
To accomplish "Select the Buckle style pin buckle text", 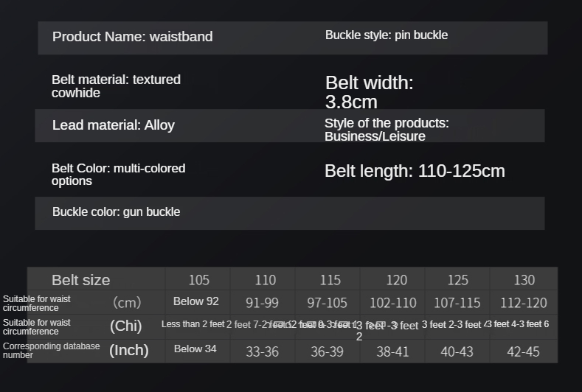I will [x=387, y=35].
